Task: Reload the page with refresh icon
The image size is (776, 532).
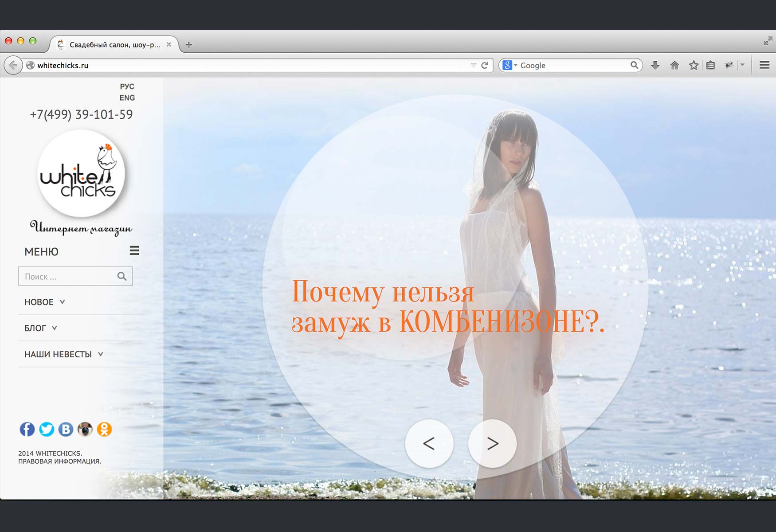Action: click(x=485, y=66)
